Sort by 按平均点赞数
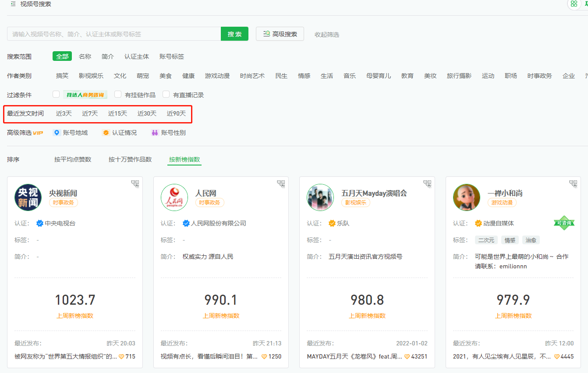Screen dimensions: 588x373 click(73, 159)
